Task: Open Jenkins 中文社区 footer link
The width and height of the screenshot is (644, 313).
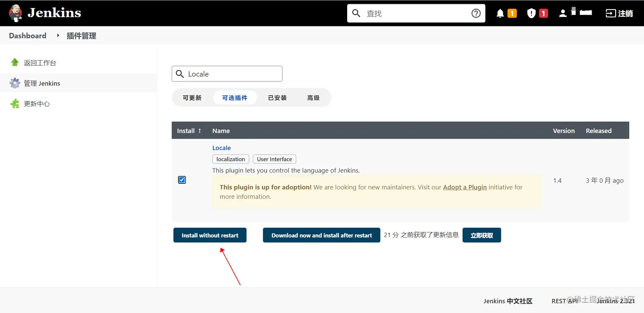Action: click(x=508, y=301)
